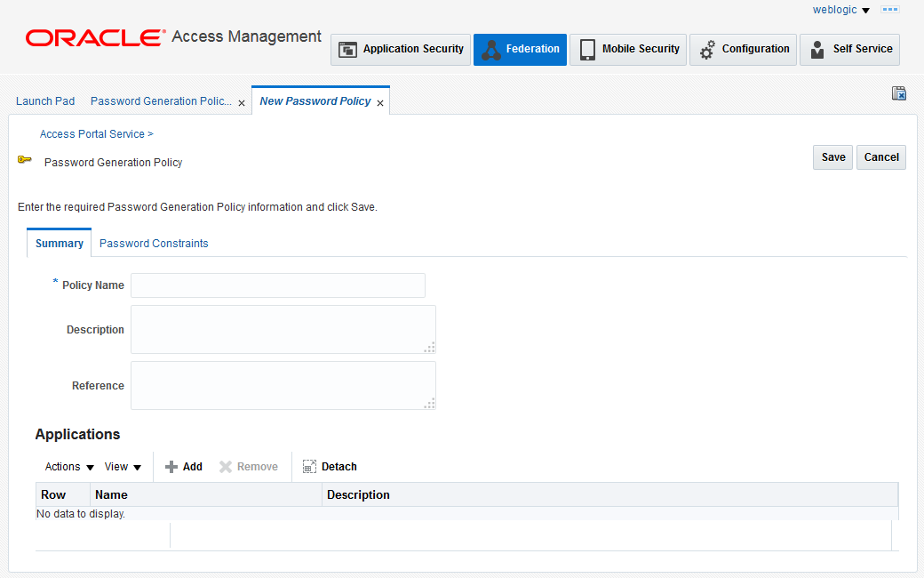Click the Application Security window icon
Screen dimensions: 924x578
tap(347, 50)
